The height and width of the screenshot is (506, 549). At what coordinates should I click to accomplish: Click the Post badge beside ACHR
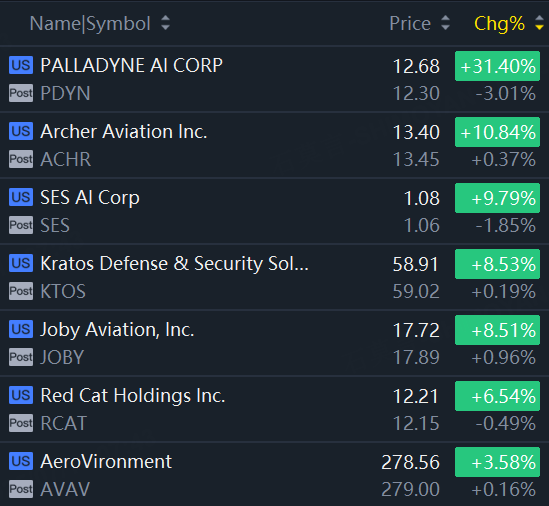coord(21,159)
